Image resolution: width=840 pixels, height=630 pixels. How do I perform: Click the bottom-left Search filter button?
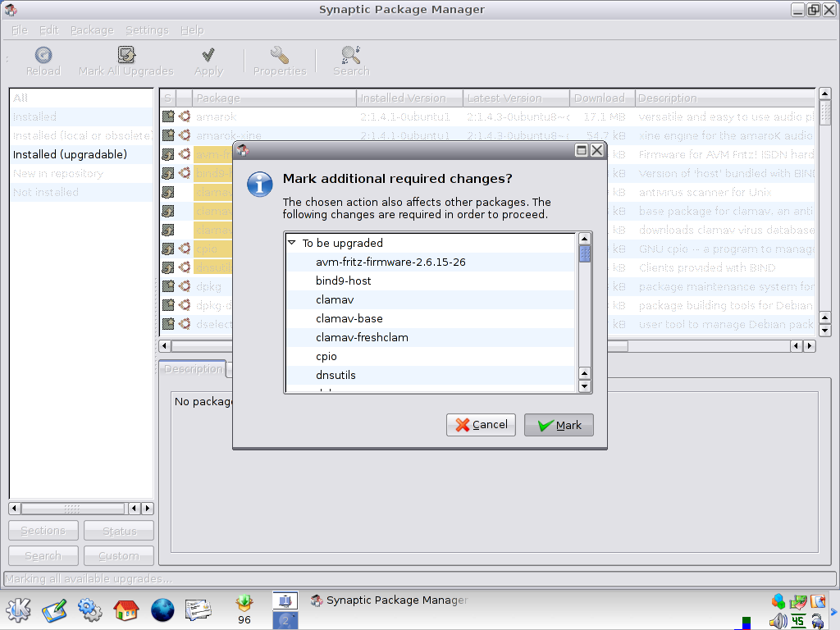43,555
